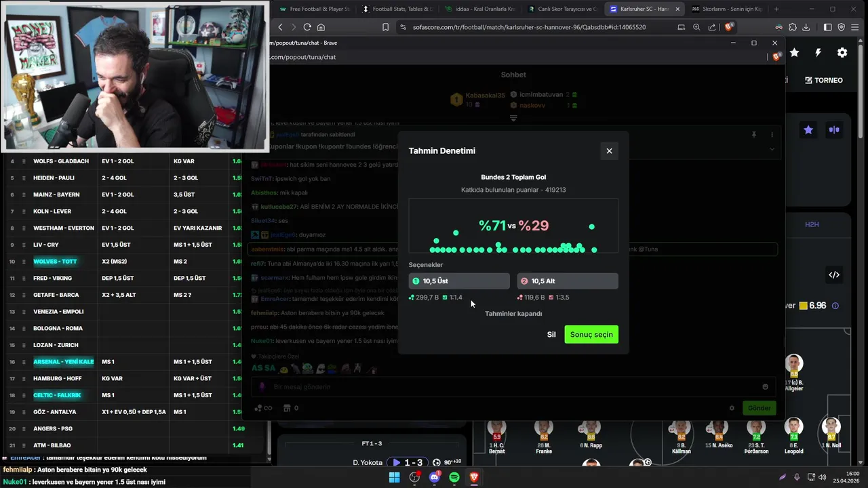
Task: Close the Karlsruher SC browser tab
Action: click(677, 9)
